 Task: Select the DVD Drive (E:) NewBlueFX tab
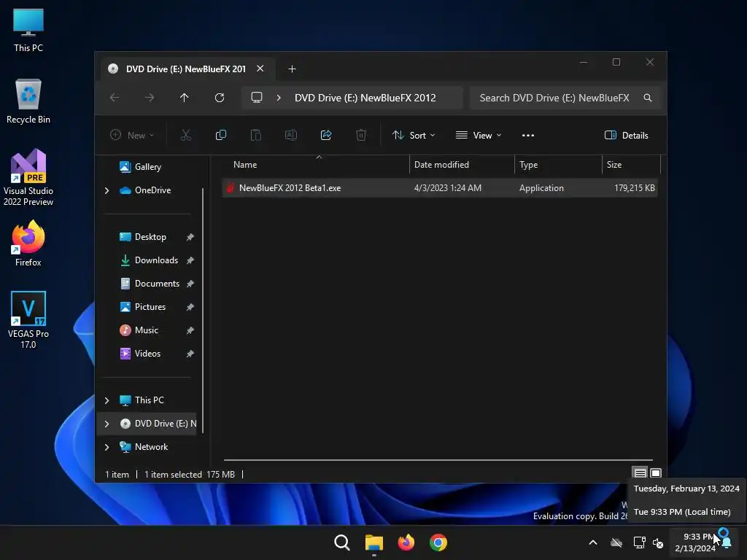click(186, 69)
